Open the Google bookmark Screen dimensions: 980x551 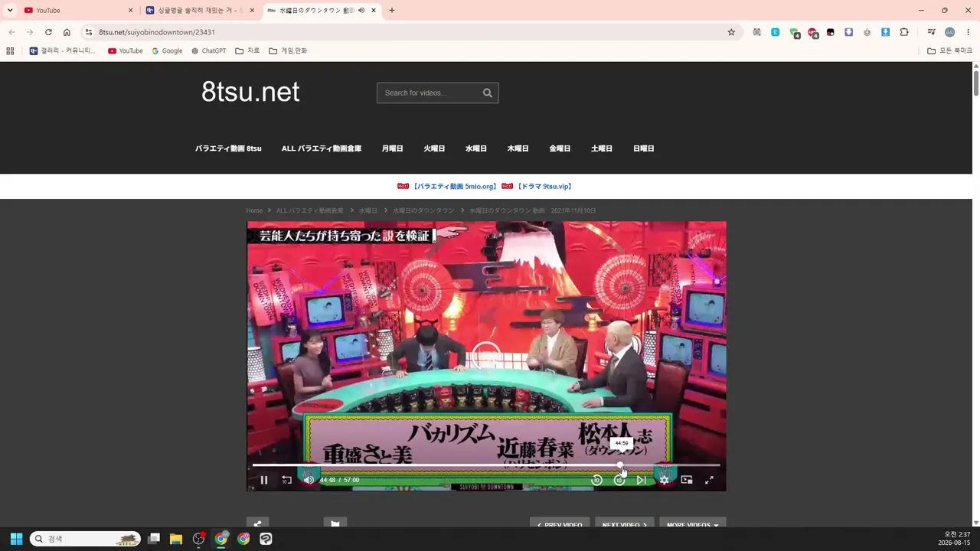point(167,51)
